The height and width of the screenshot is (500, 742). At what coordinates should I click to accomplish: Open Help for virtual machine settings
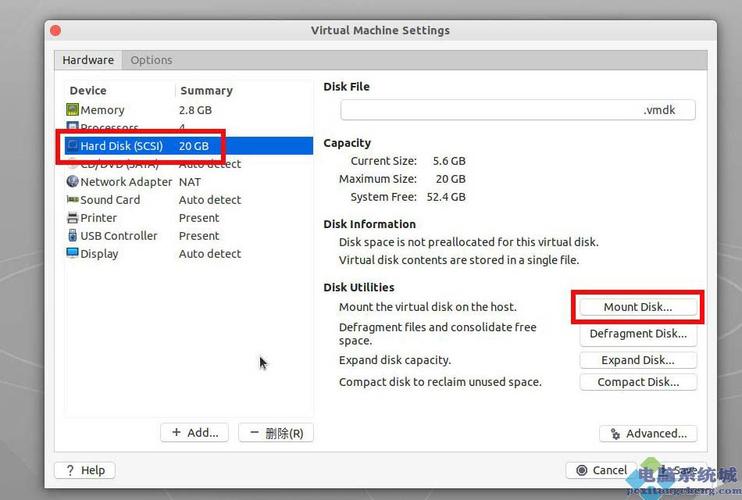point(85,470)
